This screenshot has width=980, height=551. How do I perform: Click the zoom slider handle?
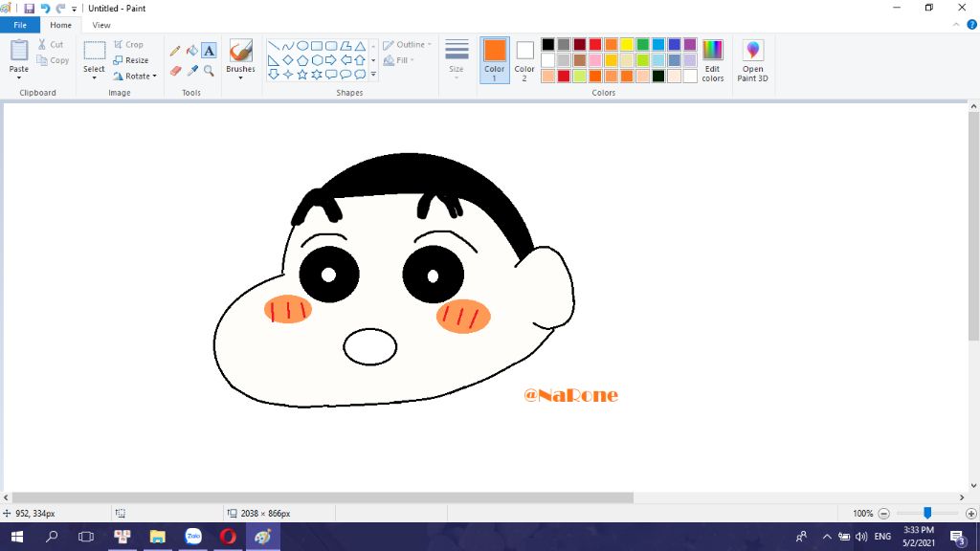[927, 513]
